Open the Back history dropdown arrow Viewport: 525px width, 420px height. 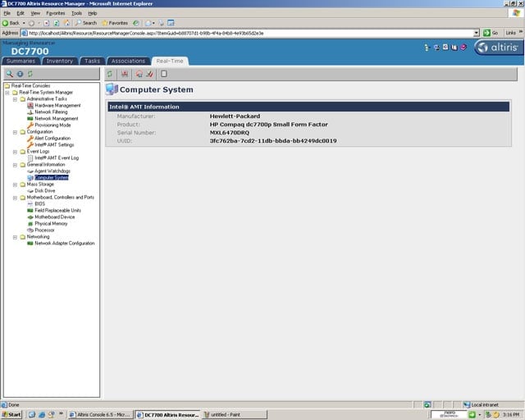[x=24, y=23]
